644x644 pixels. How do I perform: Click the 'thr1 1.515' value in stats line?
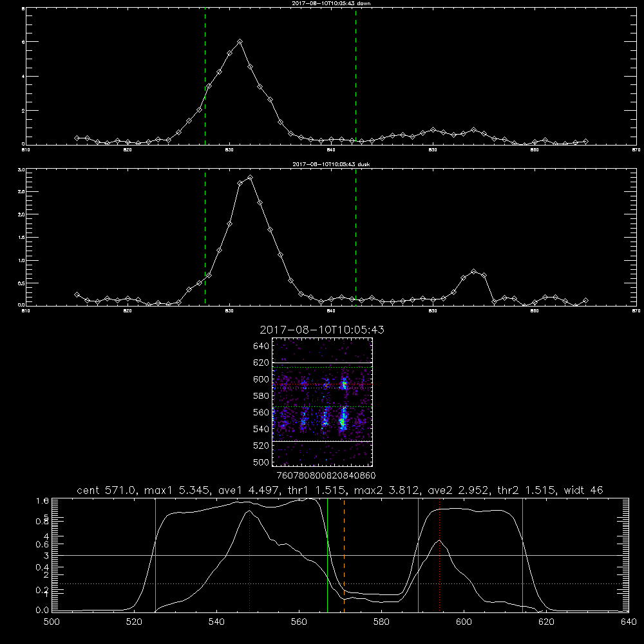tap(317, 490)
